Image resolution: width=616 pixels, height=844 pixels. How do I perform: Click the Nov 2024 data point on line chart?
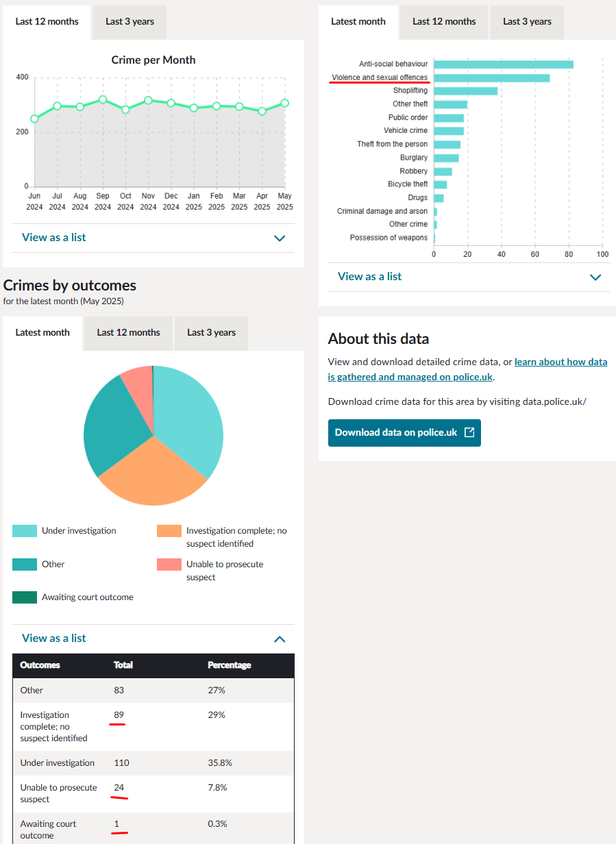point(148,101)
